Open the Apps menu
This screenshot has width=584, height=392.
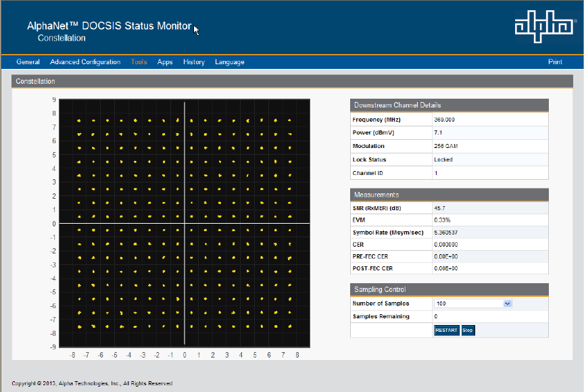[x=165, y=62]
